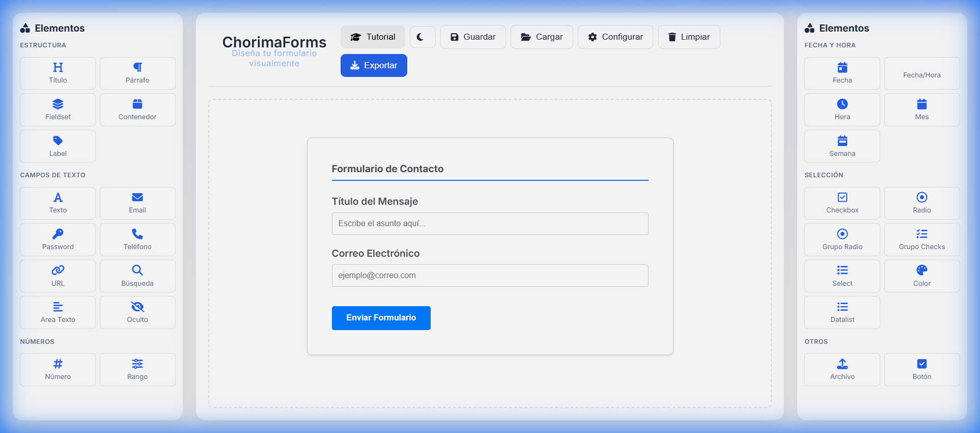
Task: Add an Area Texto element
Action: coord(58,312)
